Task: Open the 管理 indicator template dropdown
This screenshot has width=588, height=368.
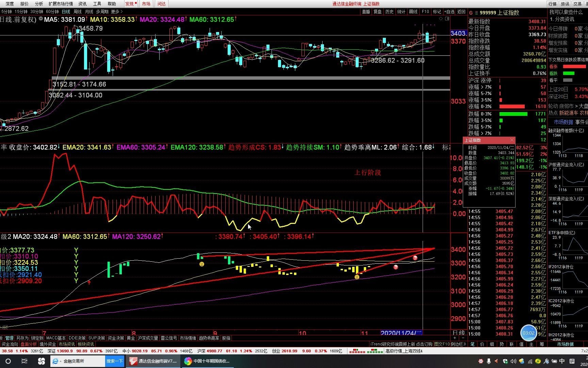Action: 9,338
